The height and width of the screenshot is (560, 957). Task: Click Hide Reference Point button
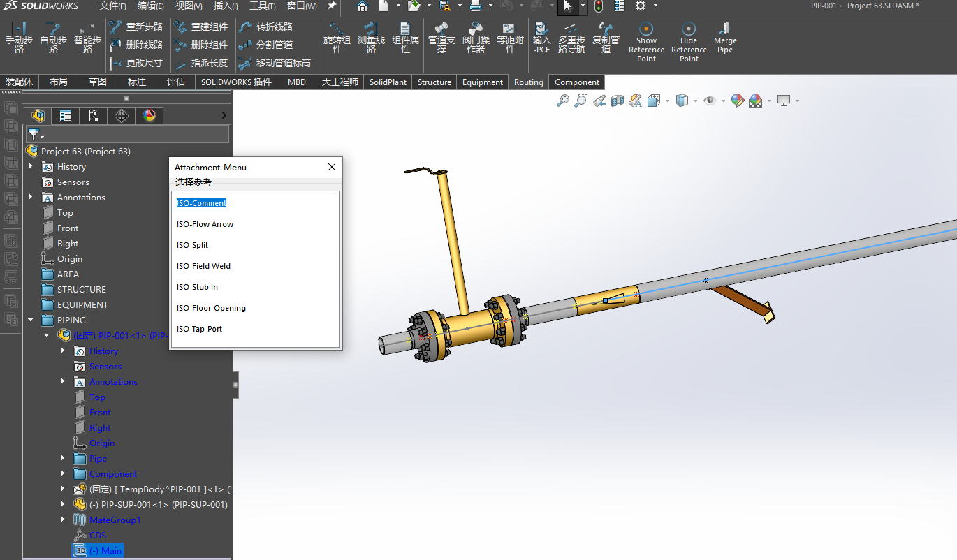689,42
